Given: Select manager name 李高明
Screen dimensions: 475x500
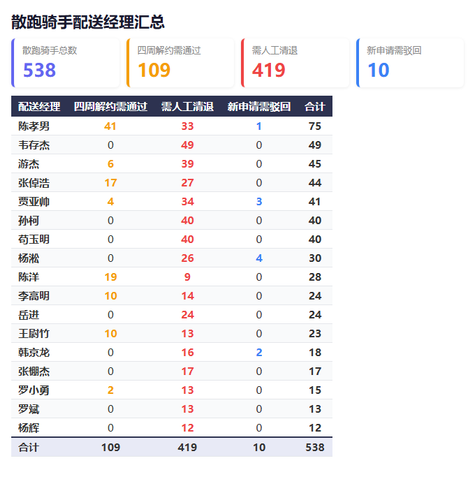Looking at the screenshot, I should [34, 296].
